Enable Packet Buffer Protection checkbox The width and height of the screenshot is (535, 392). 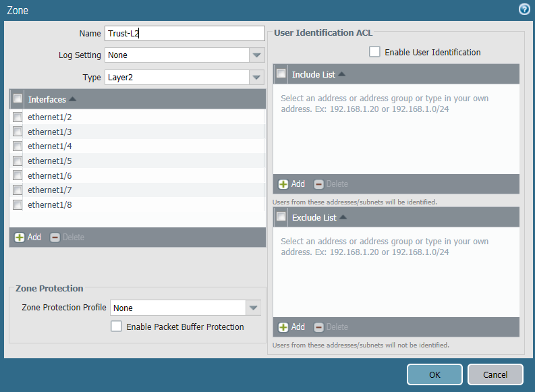116,326
